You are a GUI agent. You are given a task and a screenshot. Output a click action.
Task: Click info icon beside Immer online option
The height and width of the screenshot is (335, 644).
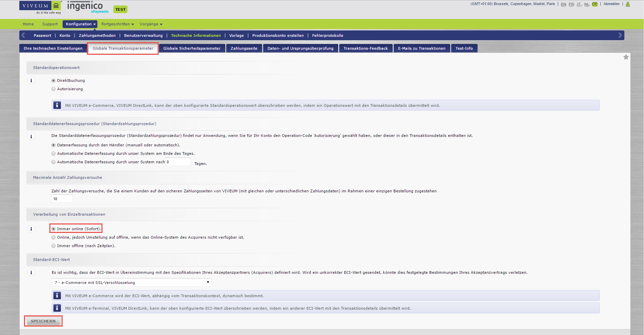tap(31, 229)
